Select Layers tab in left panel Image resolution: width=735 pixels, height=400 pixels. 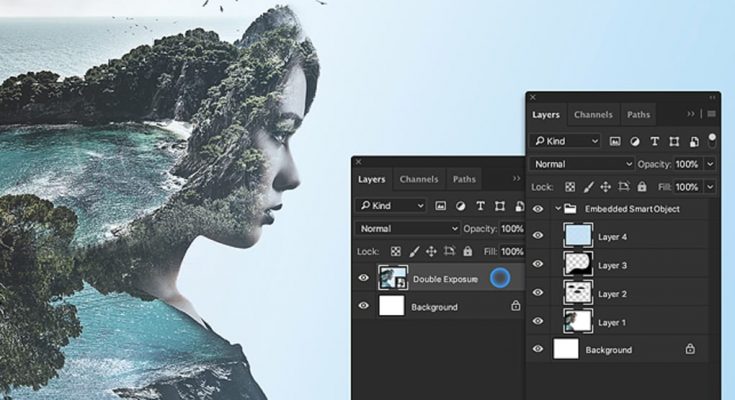(x=371, y=179)
